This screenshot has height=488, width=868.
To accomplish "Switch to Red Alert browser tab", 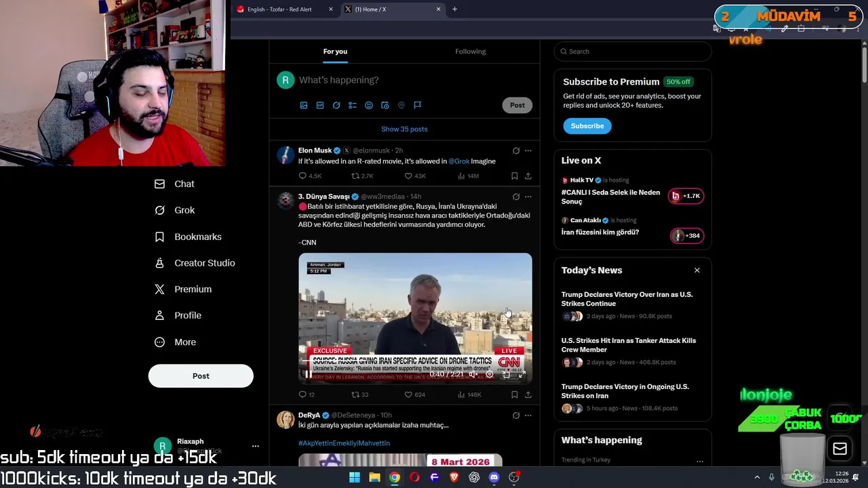I will pos(279,9).
